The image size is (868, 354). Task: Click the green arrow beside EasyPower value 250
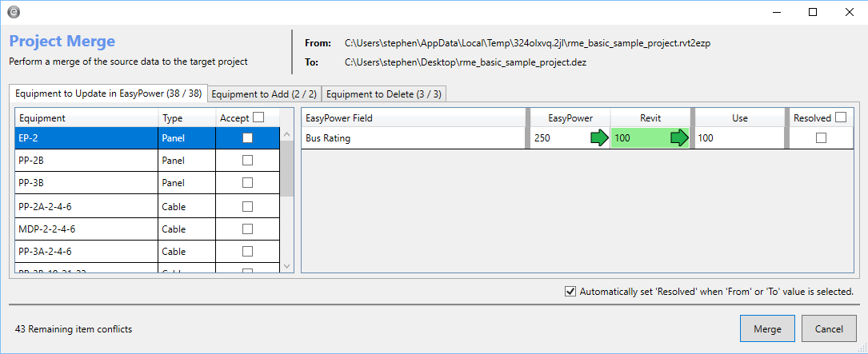pyautogui.click(x=599, y=138)
